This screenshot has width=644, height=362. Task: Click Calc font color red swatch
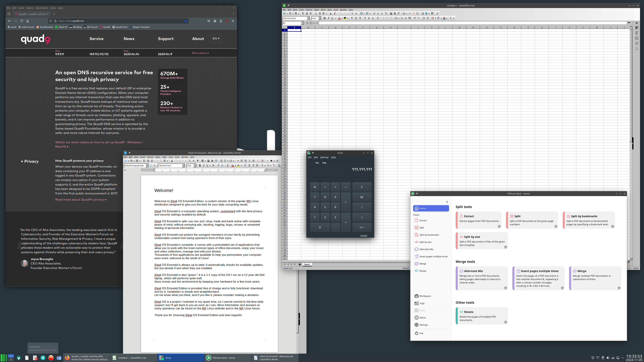coord(339,18)
